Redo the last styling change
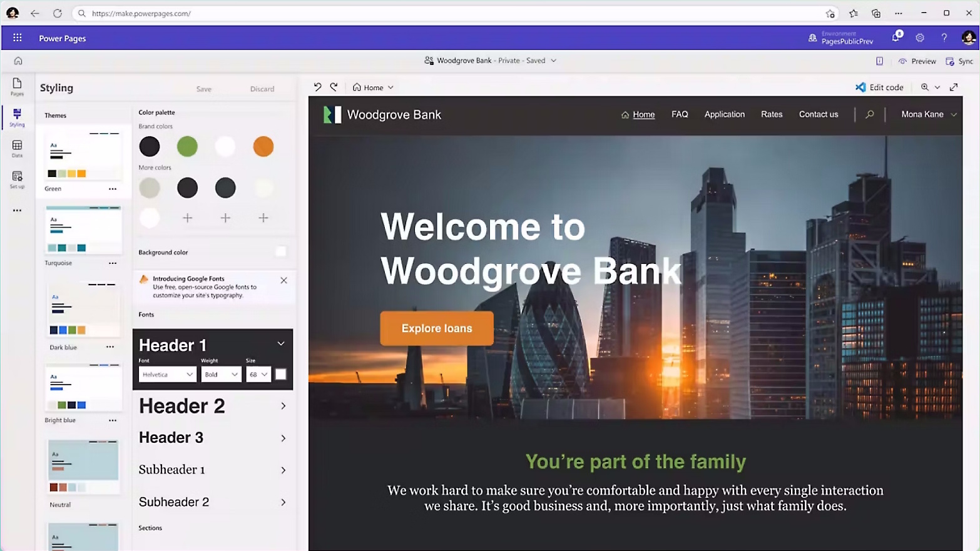980x551 pixels. click(x=334, y=87)
